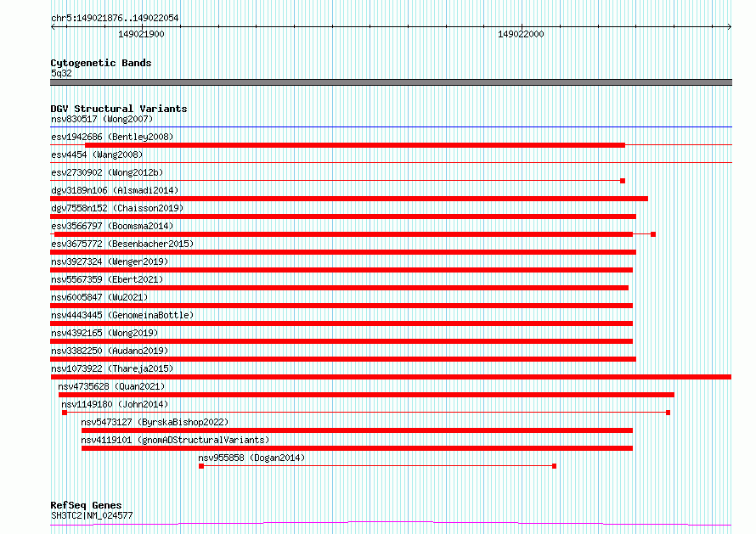Click the right red marker of nsv1149180
This screenshot has height=534, width=756.
[x=668, y=413]
